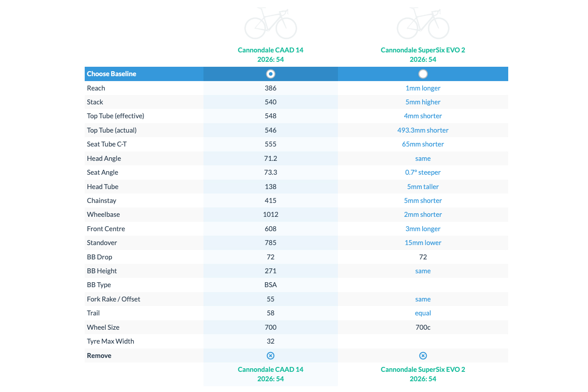
Task: Select the CAAD 14 Reach value 386
Action: point(271,88)
